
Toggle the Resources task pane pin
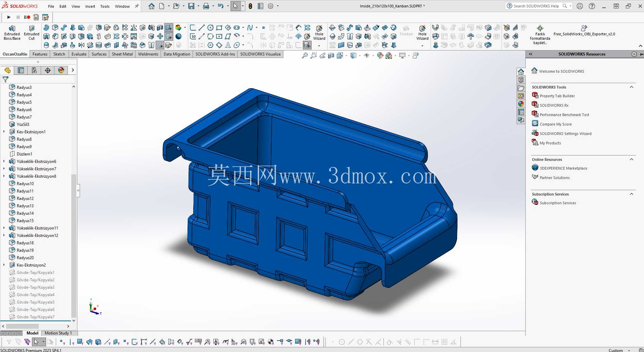(641, 54)
